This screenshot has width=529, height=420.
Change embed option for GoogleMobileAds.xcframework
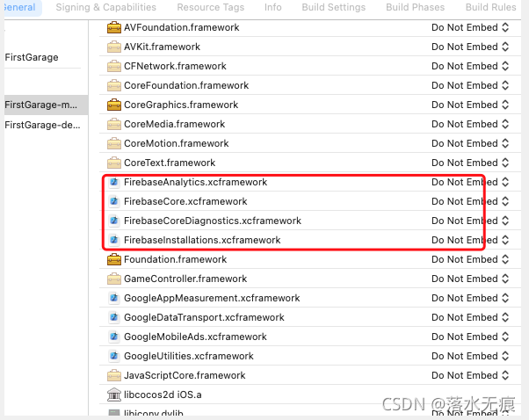click(470, 337)
